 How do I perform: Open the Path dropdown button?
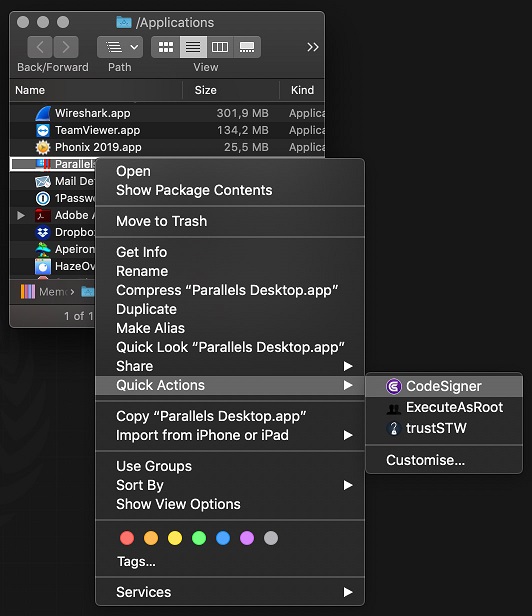coord(119,47)
